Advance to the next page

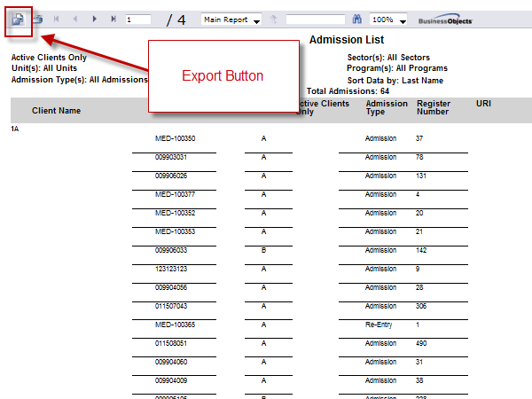click(x=95, y=19)
